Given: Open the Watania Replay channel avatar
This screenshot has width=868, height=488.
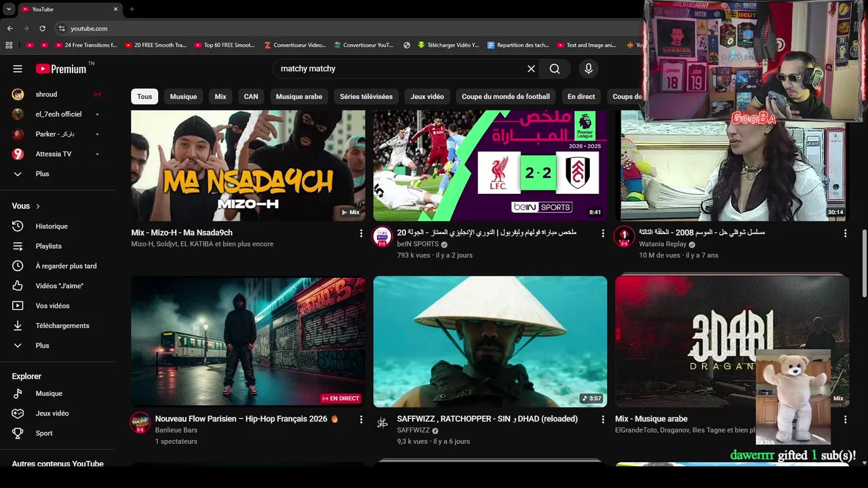Looking at the screenshot, I should pos(624,236).
